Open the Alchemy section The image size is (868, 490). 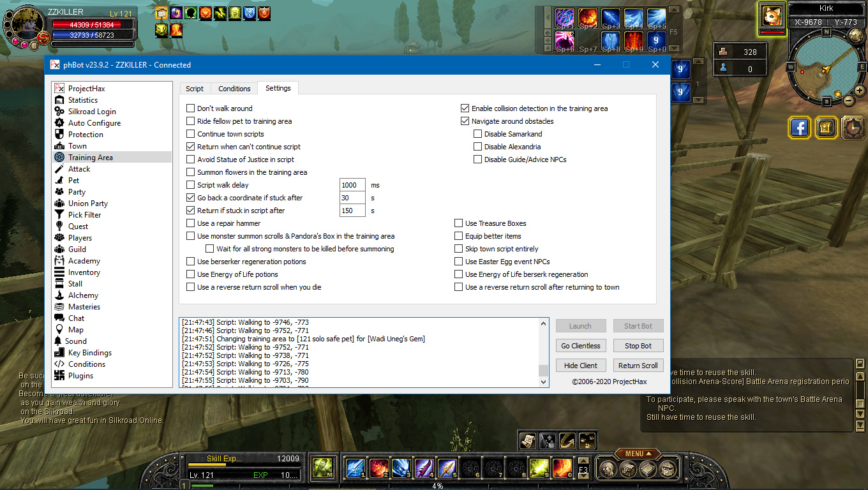click(83, 295)
